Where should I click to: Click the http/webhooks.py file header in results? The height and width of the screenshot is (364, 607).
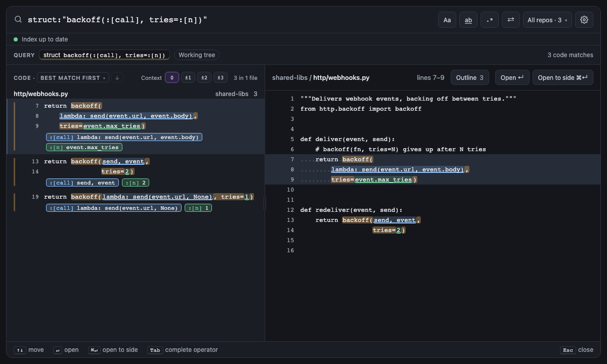click(136, 94)
